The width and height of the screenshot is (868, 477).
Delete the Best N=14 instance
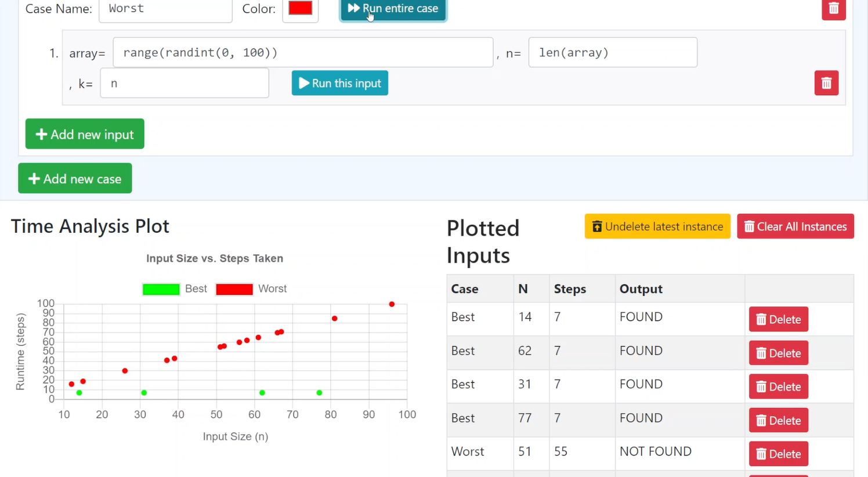[778, 319]
